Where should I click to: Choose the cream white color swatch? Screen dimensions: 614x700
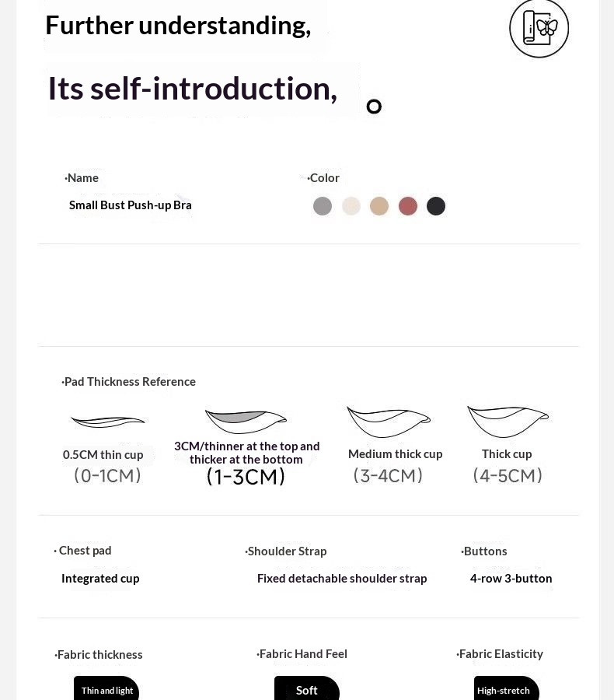(351, 206)
